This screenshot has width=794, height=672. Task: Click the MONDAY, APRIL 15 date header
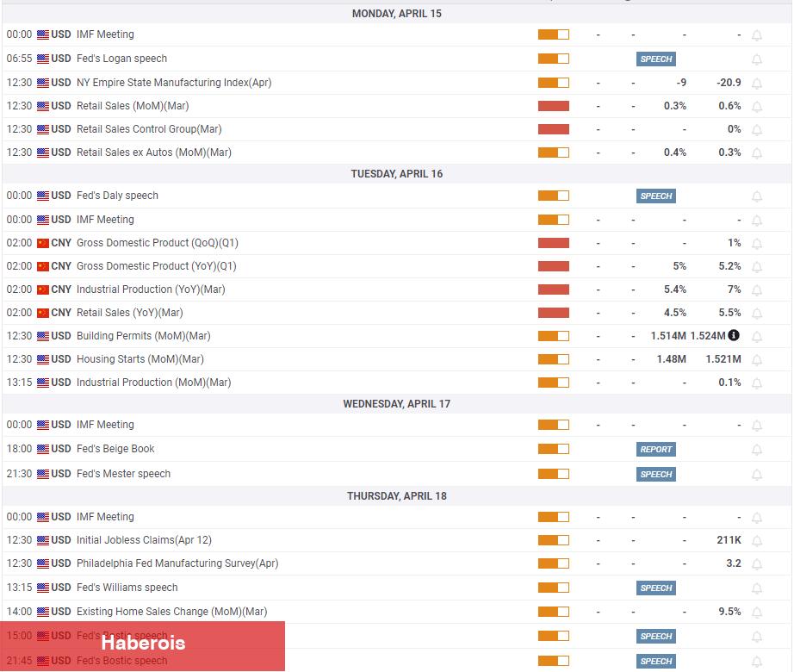(396, 14)
